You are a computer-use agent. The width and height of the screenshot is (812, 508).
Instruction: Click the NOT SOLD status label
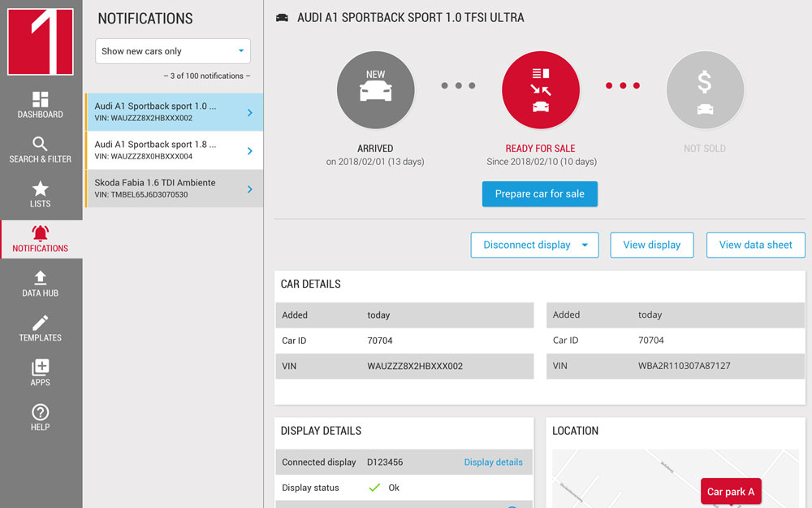click(x=705, y=149)
